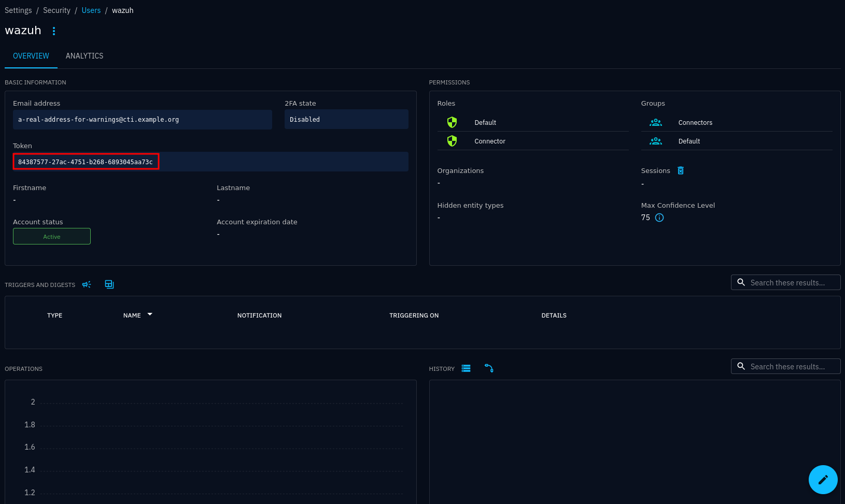This screenshot has width=845, height=504.
Task: Open the history list view icon
Action: coord(466,368)
